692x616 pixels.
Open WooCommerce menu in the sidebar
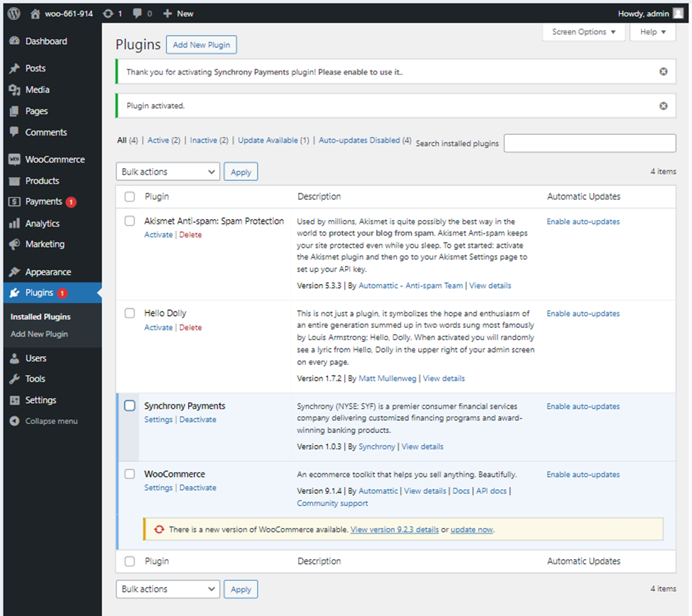coord(55,160)
